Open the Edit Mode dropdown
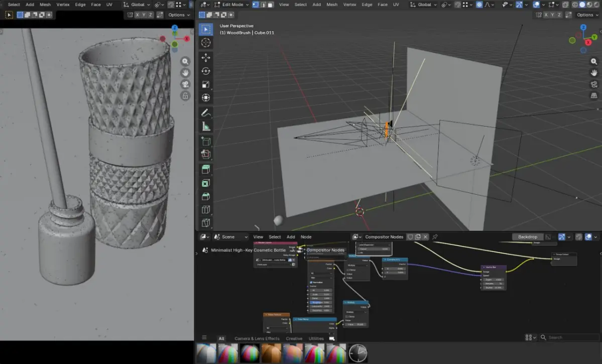602x364 pixels. [231, 5]
